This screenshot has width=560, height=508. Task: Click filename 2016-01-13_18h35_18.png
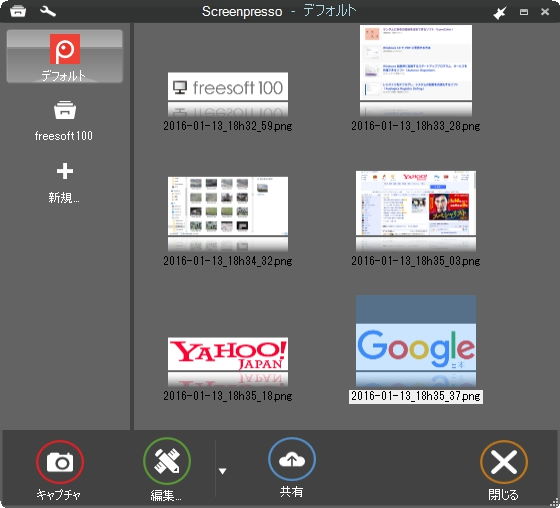pos(228,396)
